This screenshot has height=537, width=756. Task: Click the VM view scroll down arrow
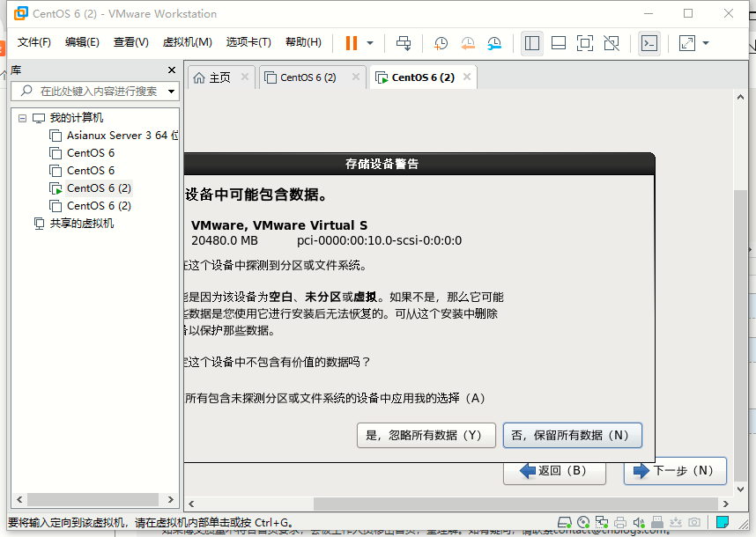[740, 489]
